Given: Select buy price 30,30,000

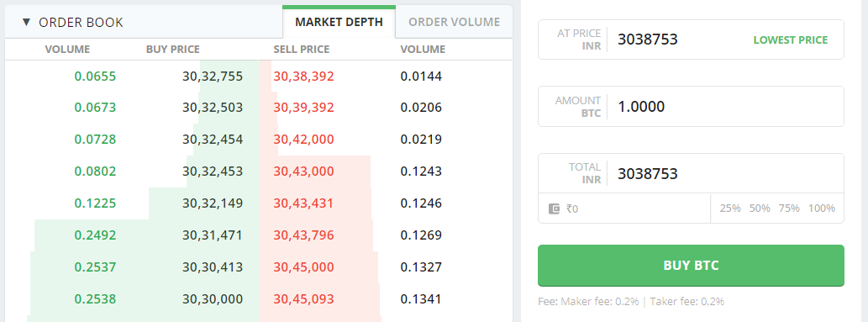Looking at the screenshot, I should click(x=213, y=300).
